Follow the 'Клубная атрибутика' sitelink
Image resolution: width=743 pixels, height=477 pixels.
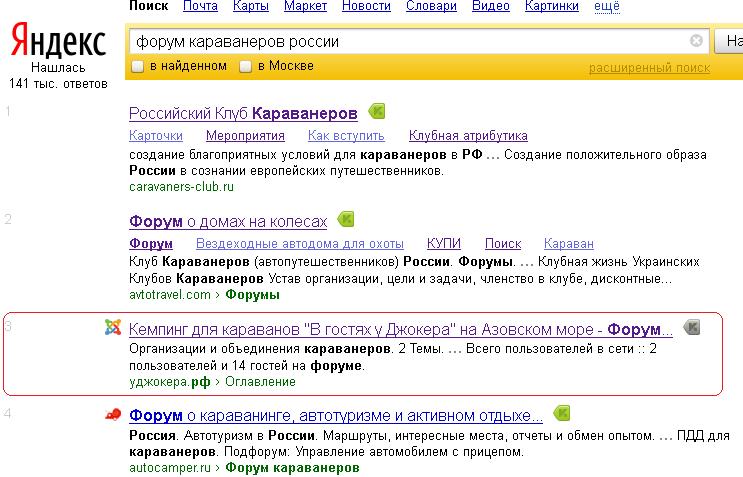pos(468,136)
